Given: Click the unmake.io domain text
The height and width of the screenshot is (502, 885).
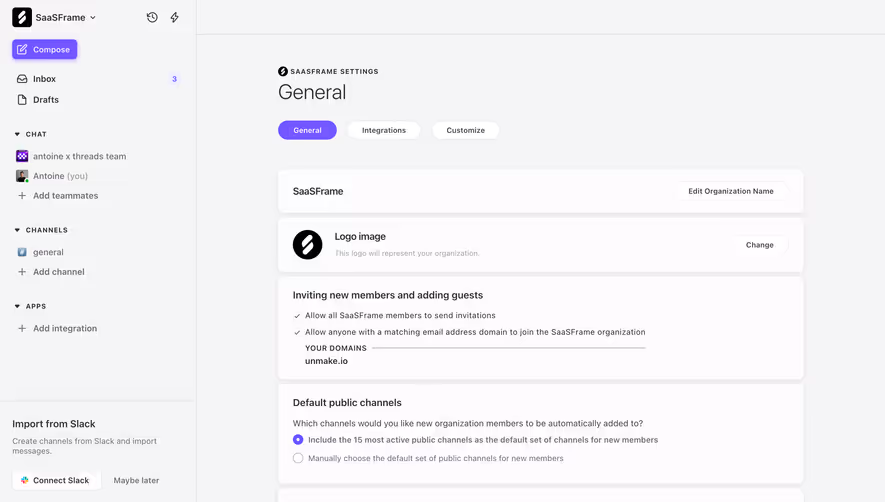Looking at the screenshot, I should (327, 361).
